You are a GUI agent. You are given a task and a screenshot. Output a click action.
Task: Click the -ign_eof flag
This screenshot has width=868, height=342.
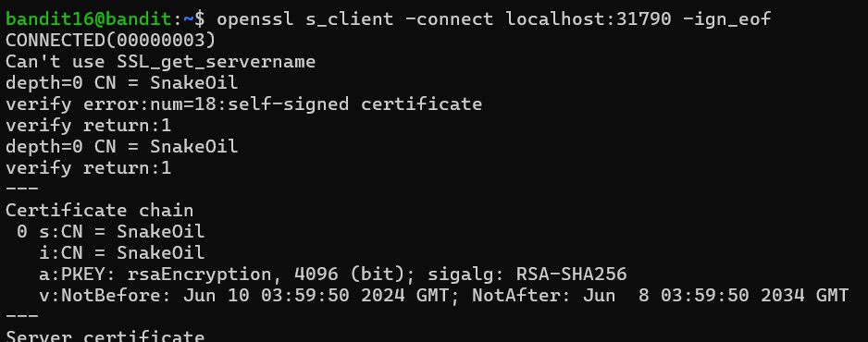point(727,19)
